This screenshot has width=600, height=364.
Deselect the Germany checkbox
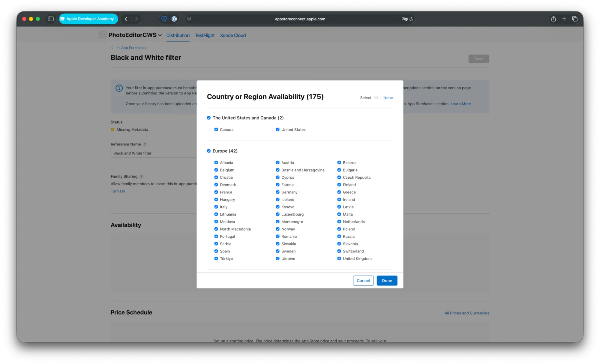click(277, 192)
